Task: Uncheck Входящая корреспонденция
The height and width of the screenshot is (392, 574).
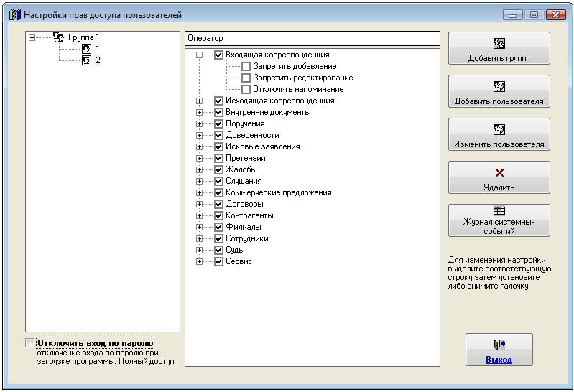Action: pos(218,55)
